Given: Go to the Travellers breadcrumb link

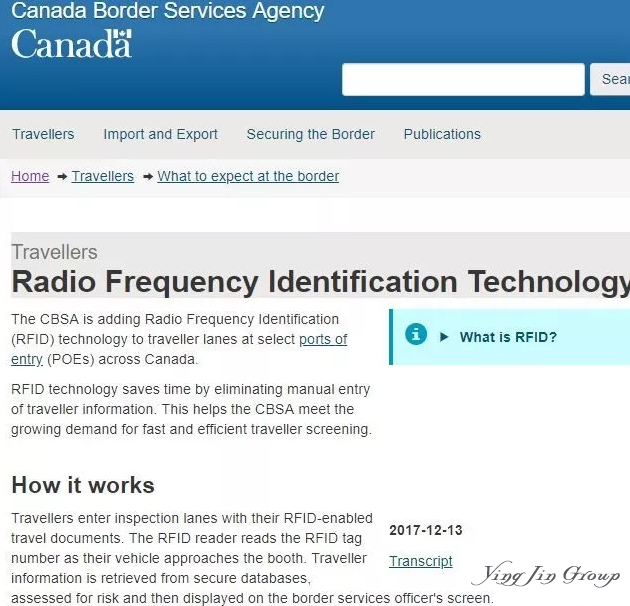Looking at the screenshot, I should [102, 176].
